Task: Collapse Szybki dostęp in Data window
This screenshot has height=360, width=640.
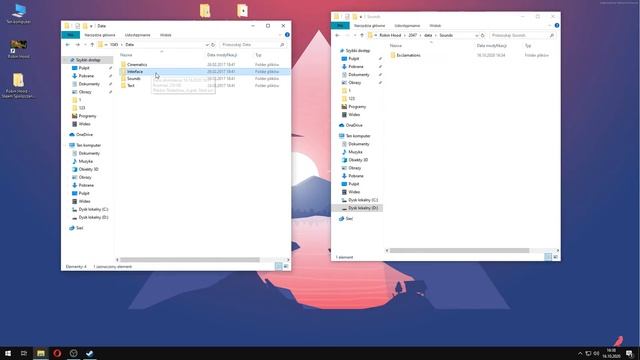Action: coord(66,60)
